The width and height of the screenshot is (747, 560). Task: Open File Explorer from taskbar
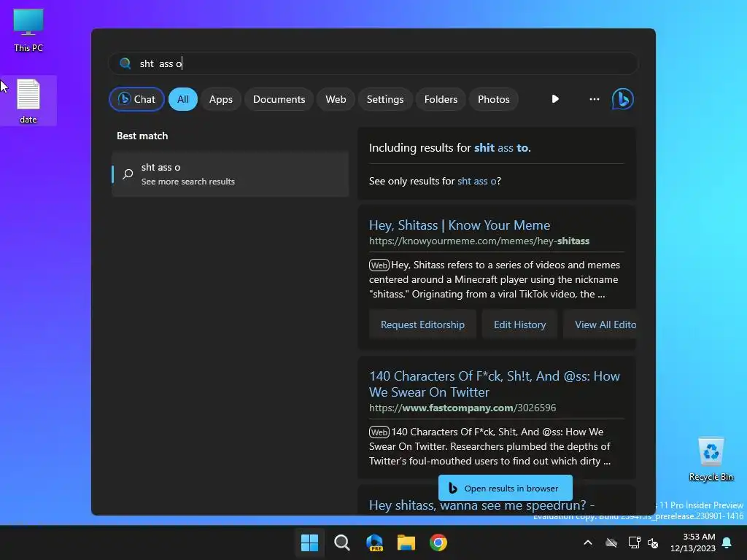pyautogui.click(x=406, y=542)
